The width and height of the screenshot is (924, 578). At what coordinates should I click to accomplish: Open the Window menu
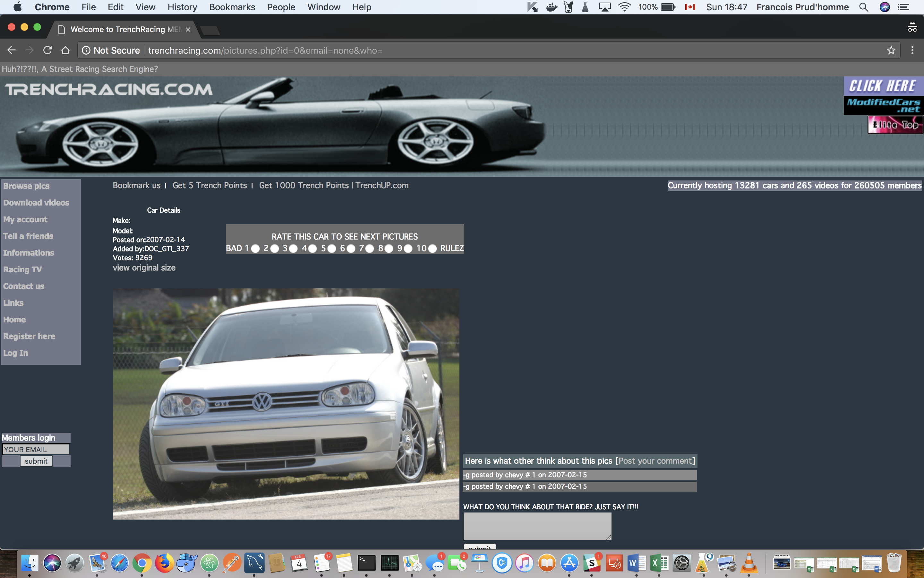(324, 7)
